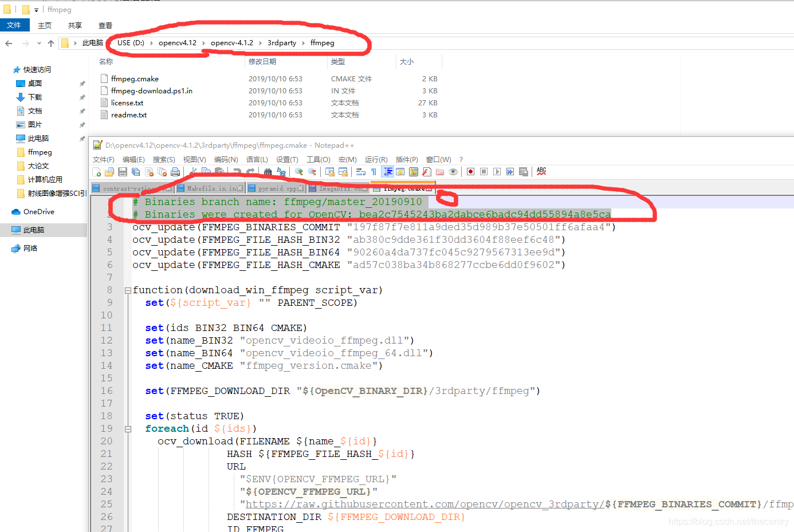This screenshot has height=532, width=794.
Task: Open 下载 in quick access sidebar
Action: [x=35, y=97]
